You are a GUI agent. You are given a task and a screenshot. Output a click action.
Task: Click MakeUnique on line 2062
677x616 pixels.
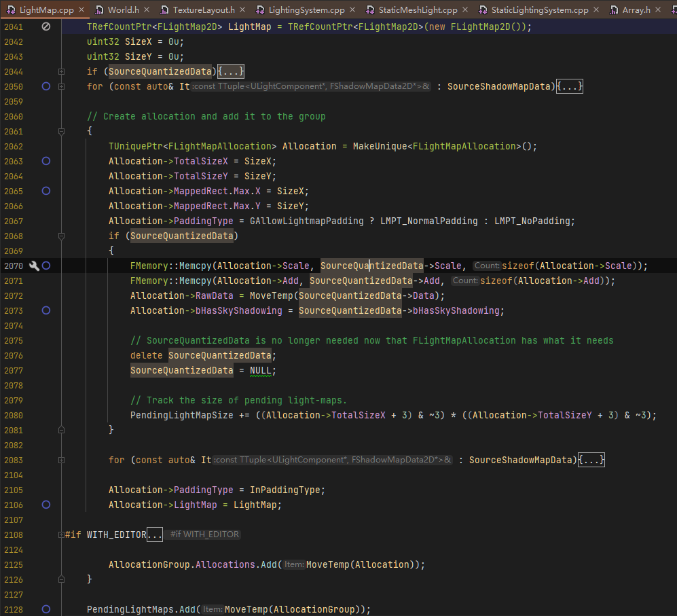point(380,147)
